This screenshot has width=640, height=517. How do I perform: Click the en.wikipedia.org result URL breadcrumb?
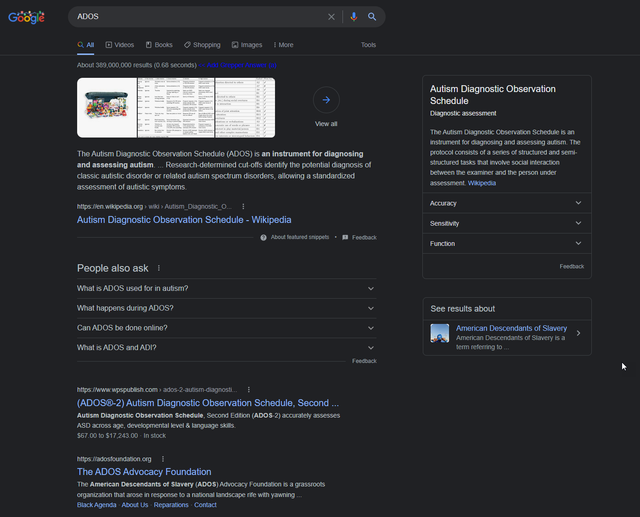[154, 206]
